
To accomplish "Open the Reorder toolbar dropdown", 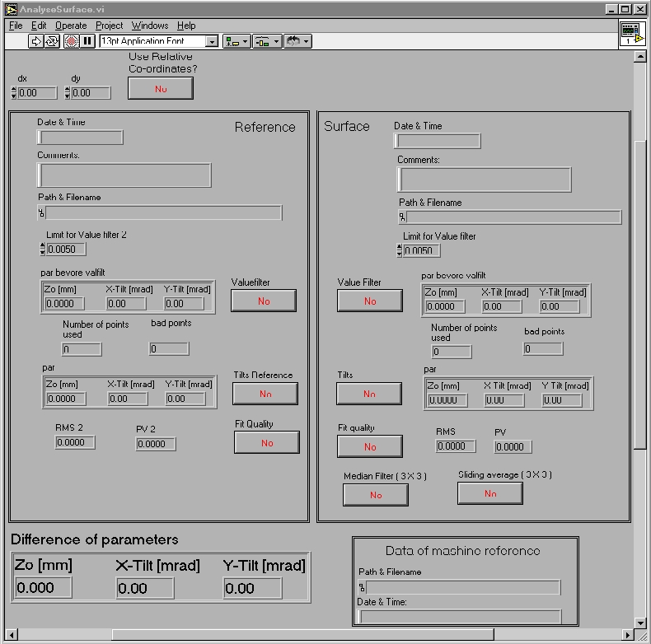I will tap(297, 41).
